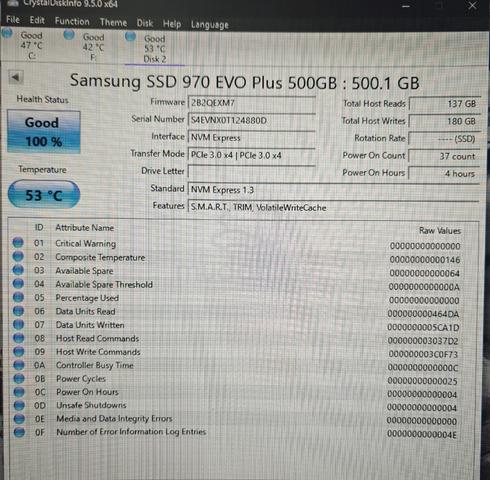The height and width of the screenshot is (480, 490).
Task: Click the status orb of drive F:
Action: tap(69, 34)
